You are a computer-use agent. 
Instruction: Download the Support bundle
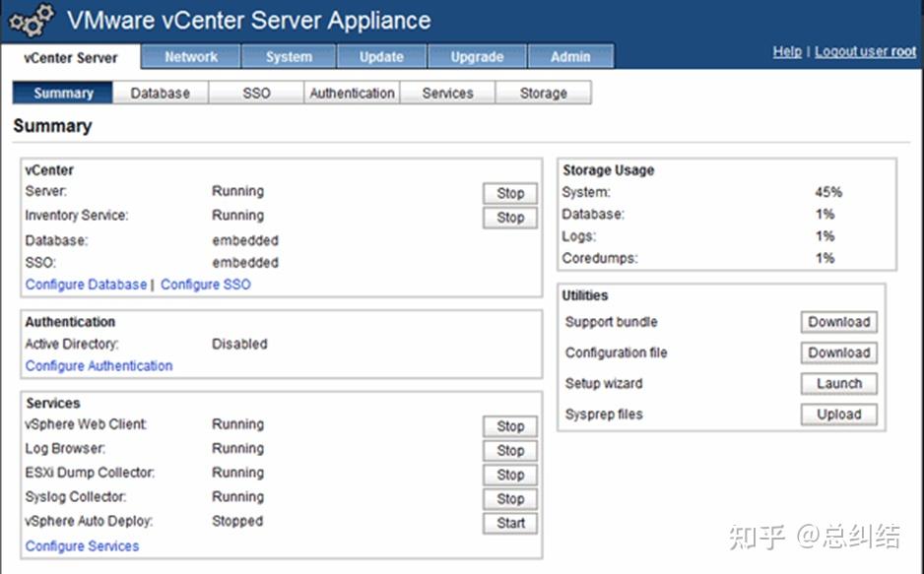click(x=838, y=322)
